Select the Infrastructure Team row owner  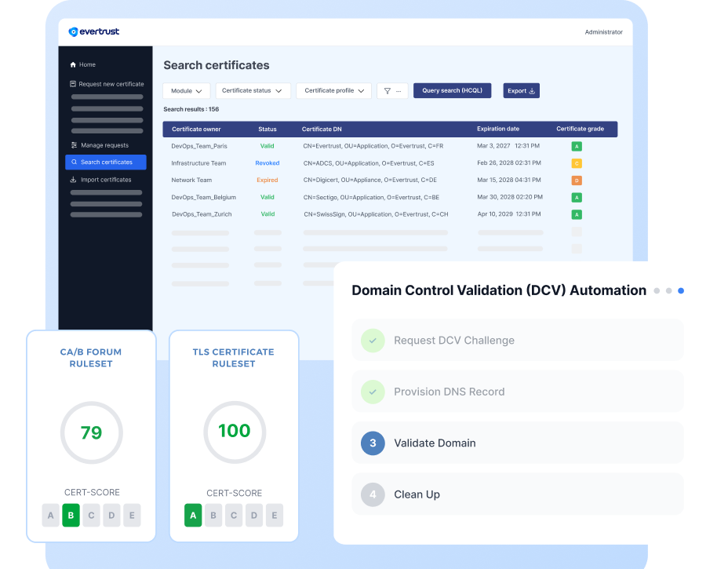pyautogui.click(x=198, y=163)
